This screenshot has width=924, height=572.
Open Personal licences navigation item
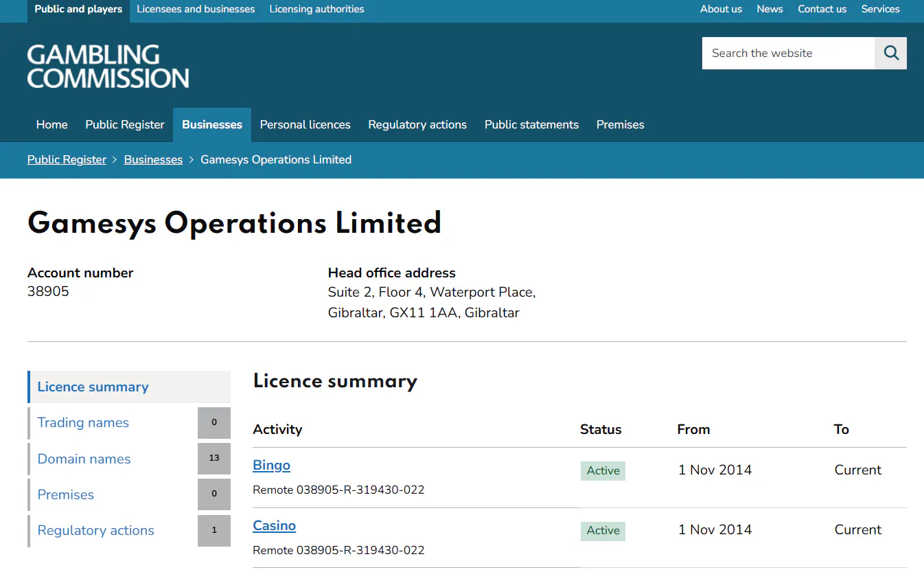[305, 124]
